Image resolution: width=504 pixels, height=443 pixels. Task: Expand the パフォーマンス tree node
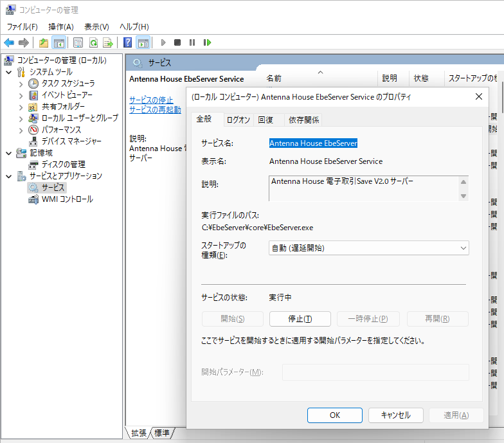tap(21, 130)
